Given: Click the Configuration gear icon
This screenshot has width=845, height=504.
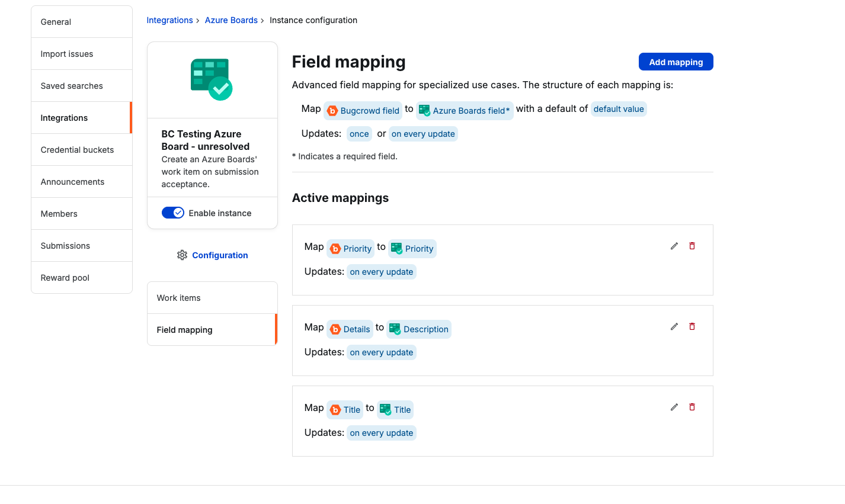Looking at the screenshot, I should click(x=182, y=255).
